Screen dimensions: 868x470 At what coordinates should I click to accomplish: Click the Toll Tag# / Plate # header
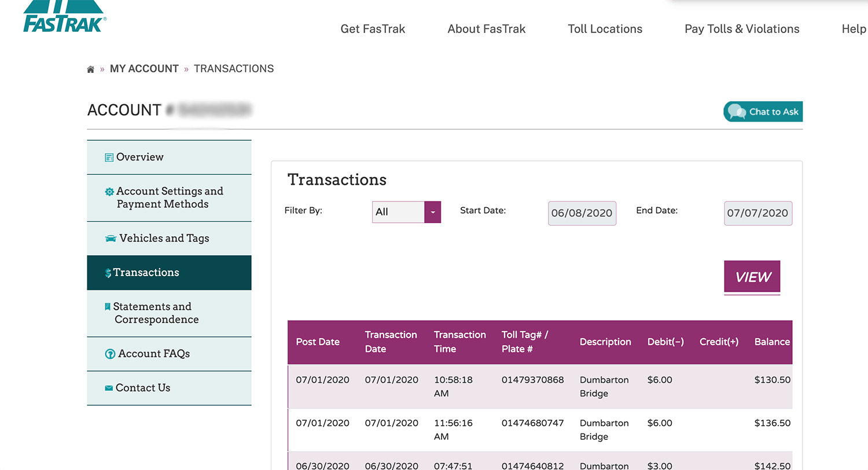[x=525, y=342]
